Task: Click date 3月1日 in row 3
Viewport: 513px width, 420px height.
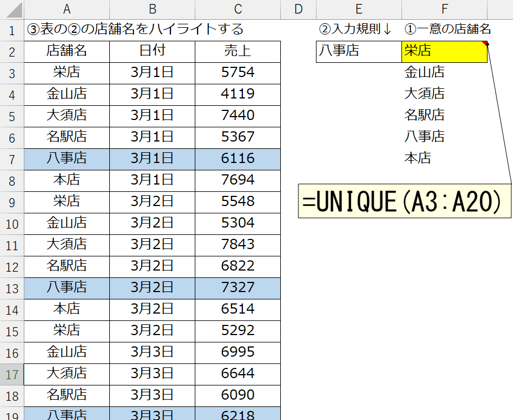Action: point(152,73)
